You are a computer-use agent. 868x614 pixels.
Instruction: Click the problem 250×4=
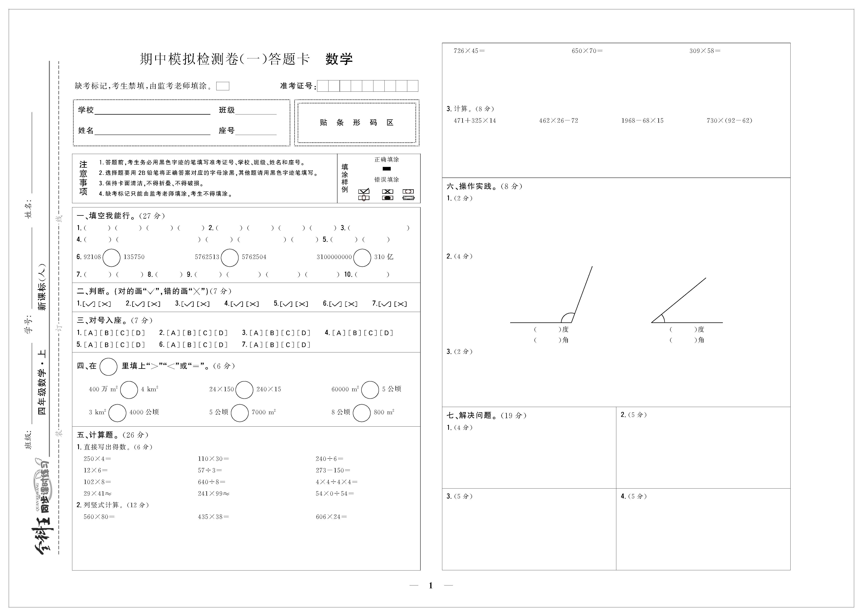pos(98,459)
